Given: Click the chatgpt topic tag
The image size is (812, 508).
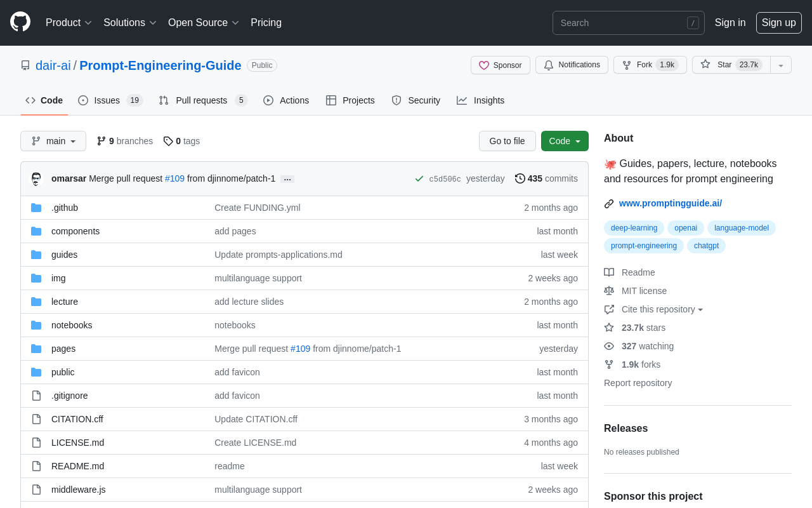Looking at the screenshot, I should (x=706, y=246).
